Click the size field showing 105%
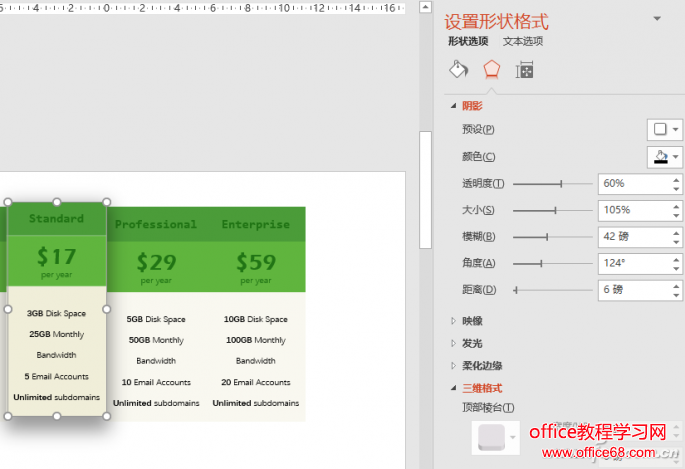Screen dimensions: 685x469 (634, 210)
